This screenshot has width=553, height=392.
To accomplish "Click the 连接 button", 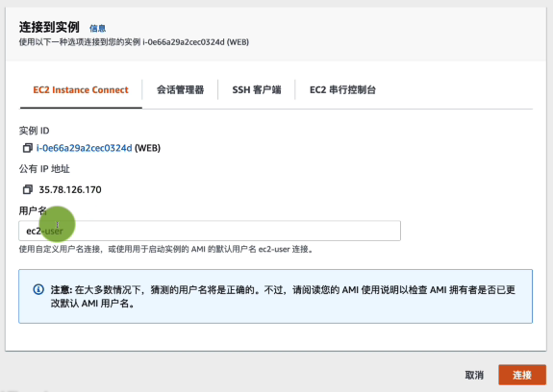I will click(522, 375).
